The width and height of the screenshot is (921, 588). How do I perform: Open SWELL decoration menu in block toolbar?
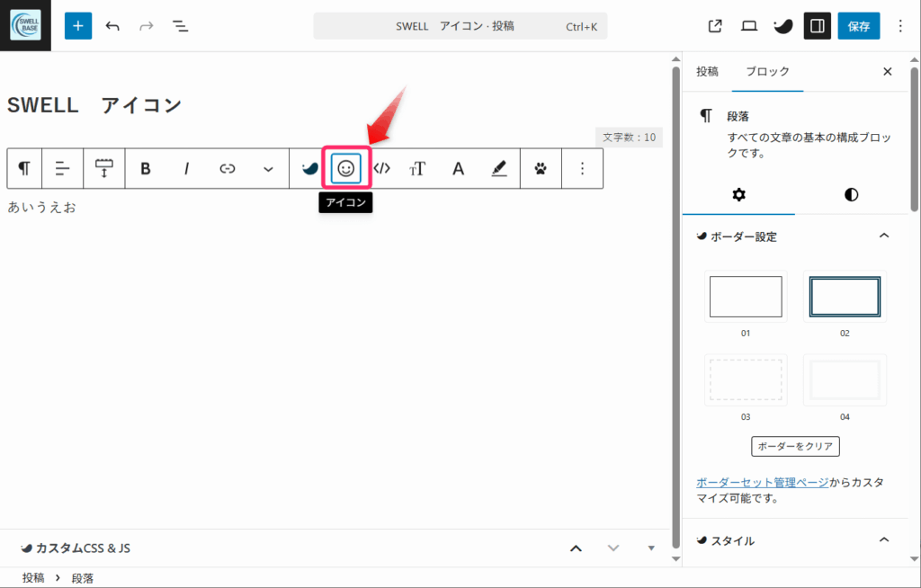point(309,169)
